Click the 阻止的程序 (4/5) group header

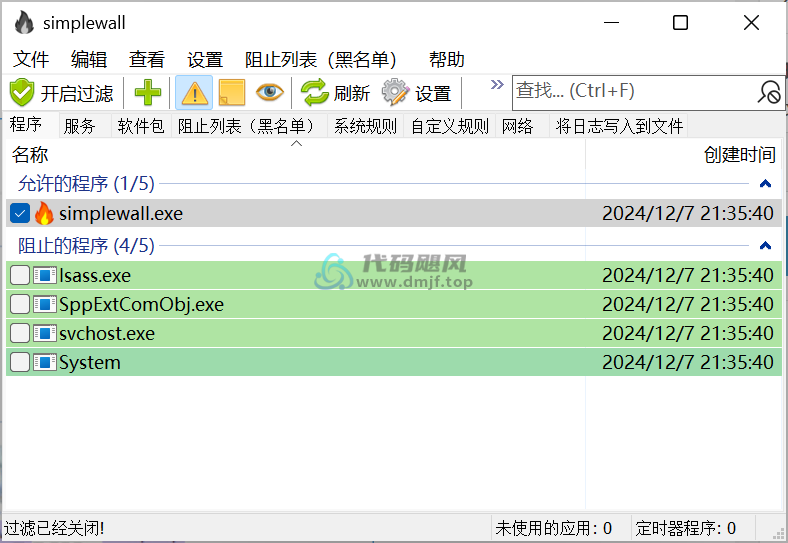coord(86,246)
